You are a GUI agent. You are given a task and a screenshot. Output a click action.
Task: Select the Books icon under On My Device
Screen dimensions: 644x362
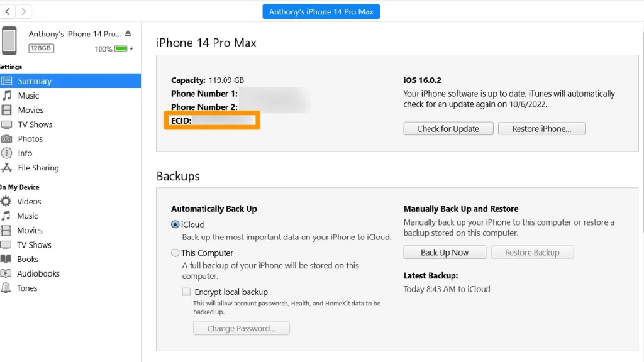tap(6, 259)
